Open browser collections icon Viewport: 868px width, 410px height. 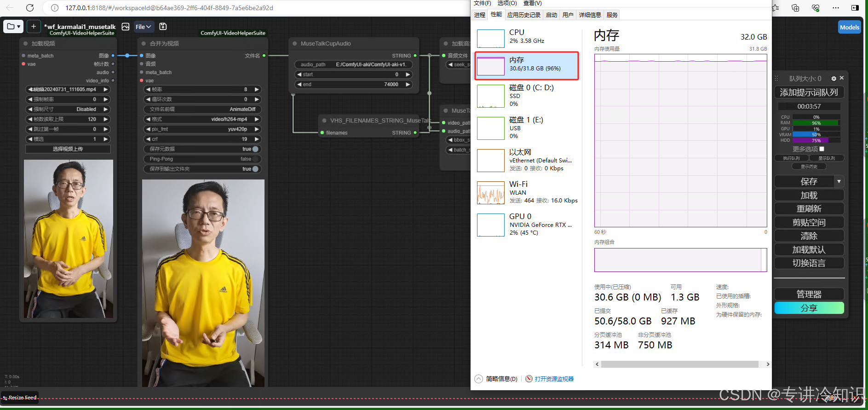tap(795, 8)
